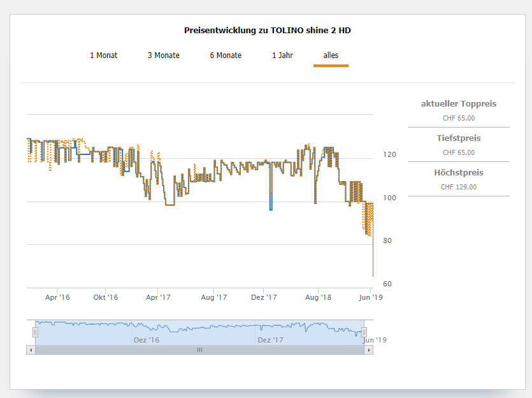Switch to the 3 Monate view
Image resolution: width=532 pixels, height=398 pixels.
[164, 55]
